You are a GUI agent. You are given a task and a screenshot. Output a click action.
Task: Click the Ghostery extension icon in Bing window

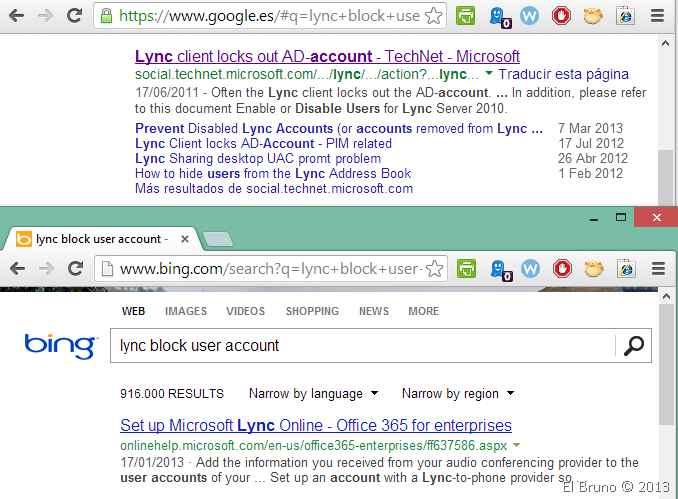[498, 268]
